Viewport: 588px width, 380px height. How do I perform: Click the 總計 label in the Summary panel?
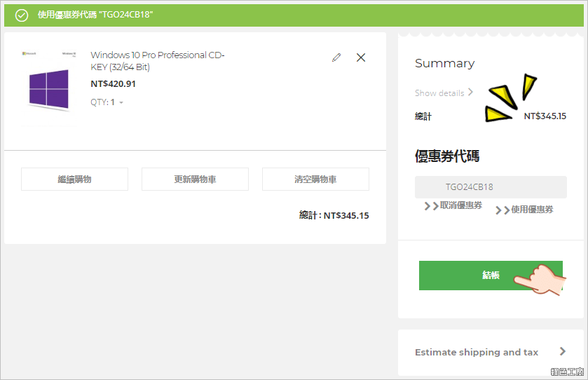tap(423, 116)
